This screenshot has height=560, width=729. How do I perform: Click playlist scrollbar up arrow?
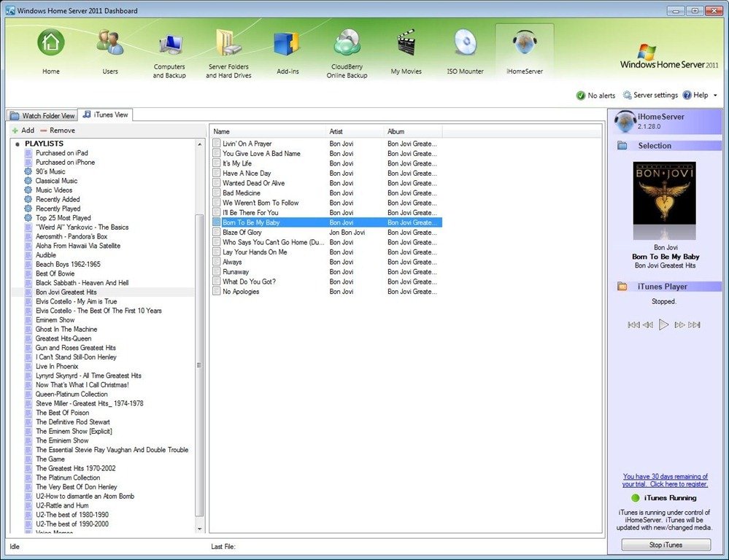coord(199,144)
